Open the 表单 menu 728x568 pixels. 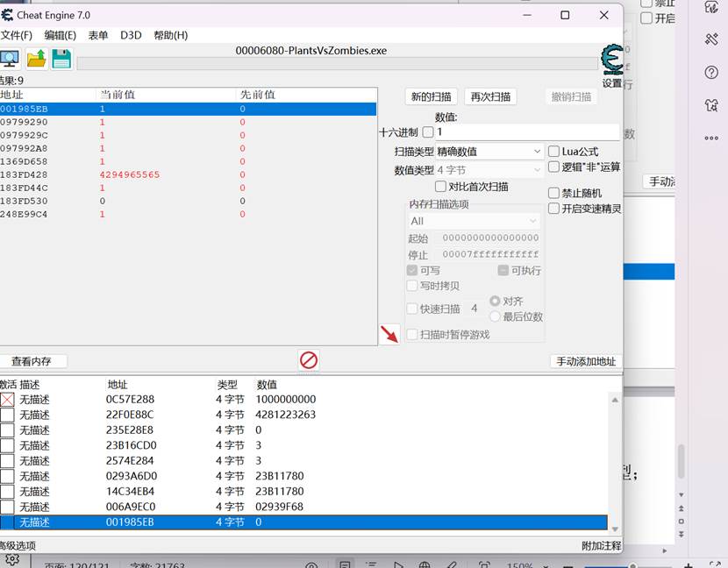pos(98,35)
